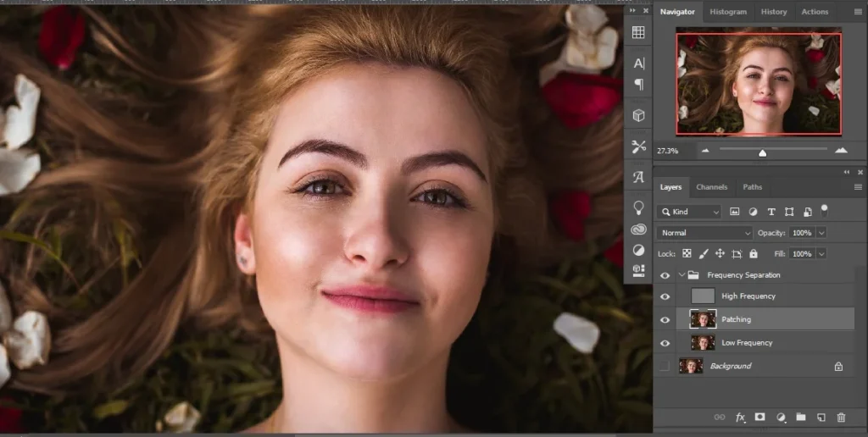Image resolution: width=868 pixels, height=437 pixels.
Task: Switch to the Paths tab
Action: tap(753, 187)
